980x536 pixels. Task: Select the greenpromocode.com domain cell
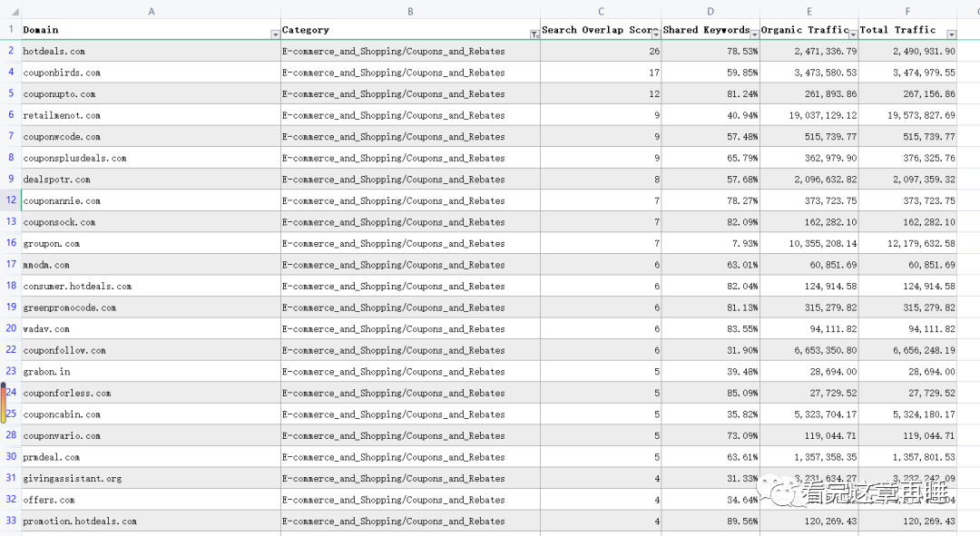(x=152, y=307)
